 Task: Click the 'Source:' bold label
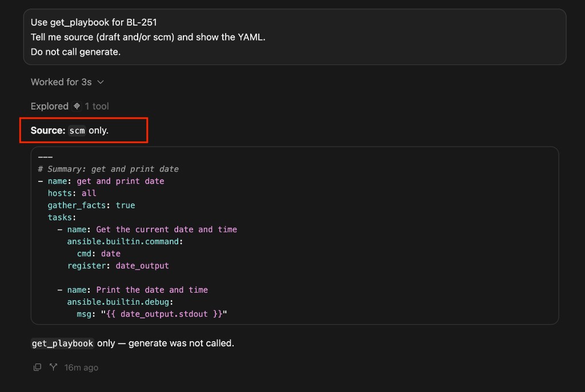click(48, 131)
